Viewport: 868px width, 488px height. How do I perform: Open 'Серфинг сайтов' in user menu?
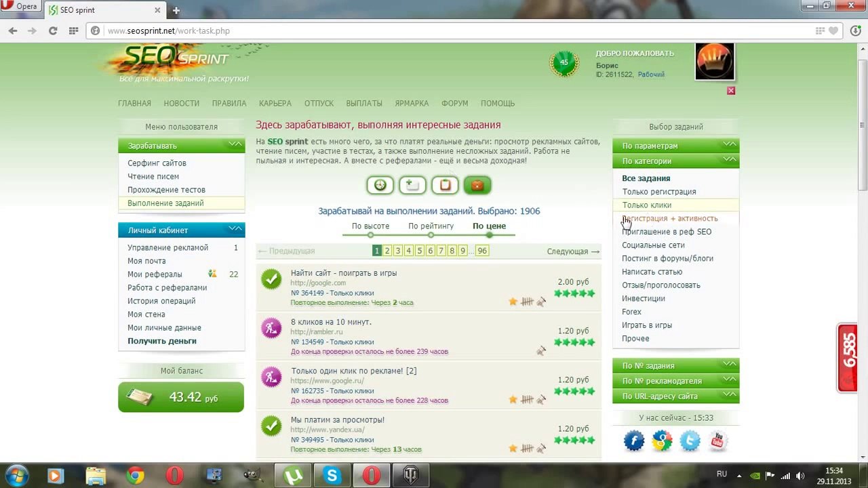[157, 163]
